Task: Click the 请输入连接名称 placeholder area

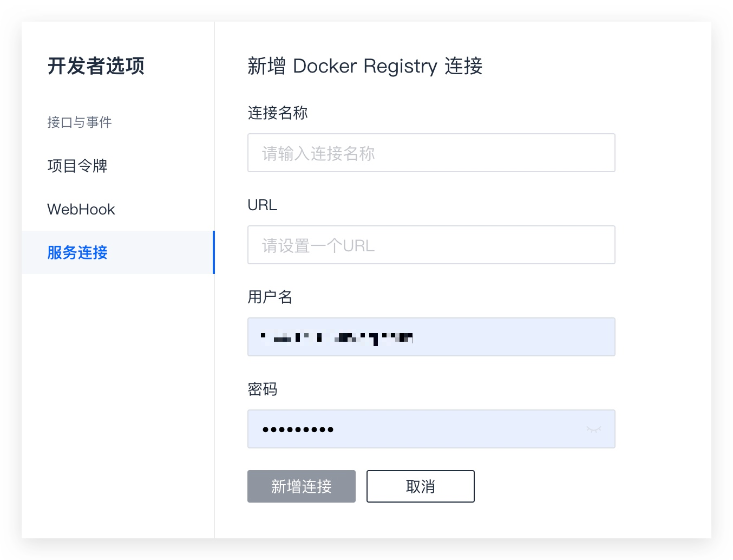Action: pyautogui.click(x=317, y=153)
